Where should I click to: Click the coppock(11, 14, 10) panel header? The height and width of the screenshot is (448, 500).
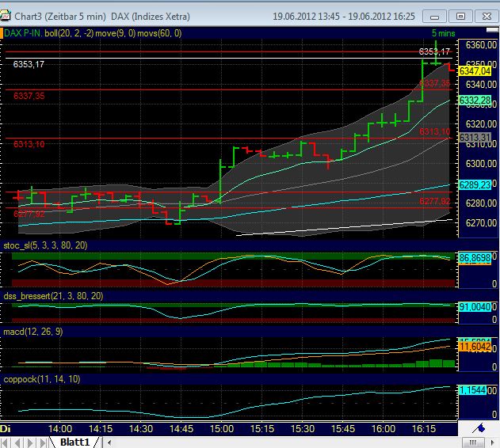click(x=42, y=379)
